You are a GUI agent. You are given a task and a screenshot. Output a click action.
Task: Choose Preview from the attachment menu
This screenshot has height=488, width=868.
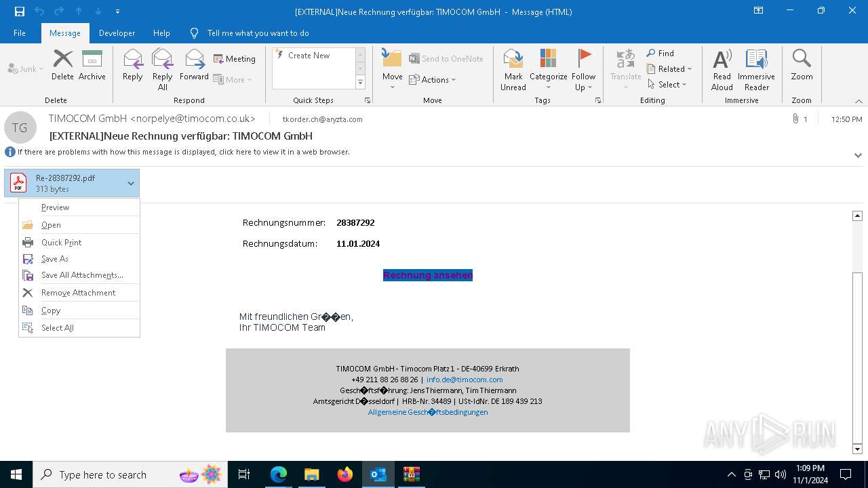click(x=79, y=207)
